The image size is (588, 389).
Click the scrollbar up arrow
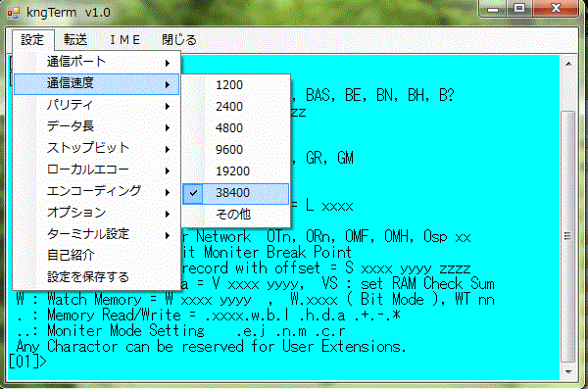[x=568, y=64]
